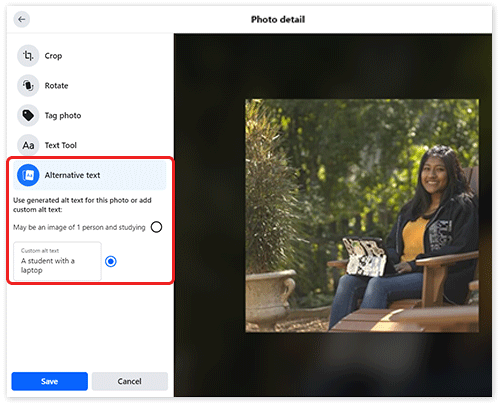Click the Alternative text icon
Image resolution: width=500 pixels, height=409 pixels.
tap(28, 175)
